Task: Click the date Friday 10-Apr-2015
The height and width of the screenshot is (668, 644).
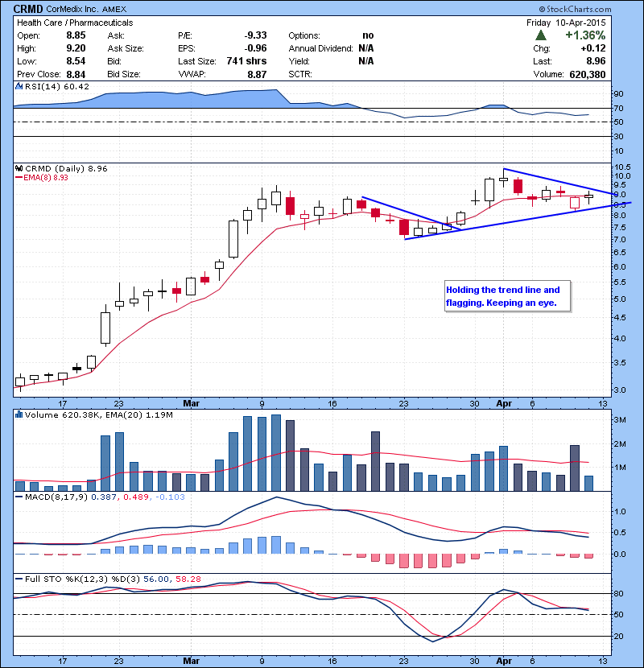Action: pos(566,23)
